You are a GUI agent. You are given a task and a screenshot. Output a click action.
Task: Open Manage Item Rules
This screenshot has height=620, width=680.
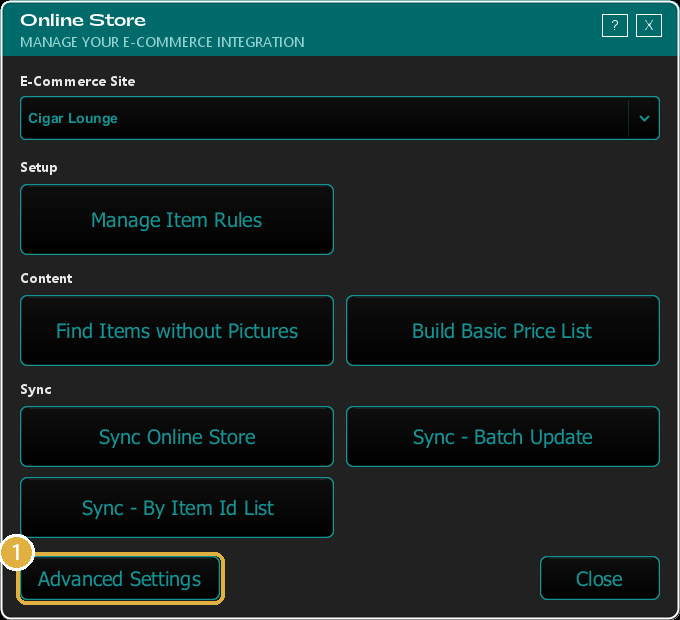(x=177, y=220)
